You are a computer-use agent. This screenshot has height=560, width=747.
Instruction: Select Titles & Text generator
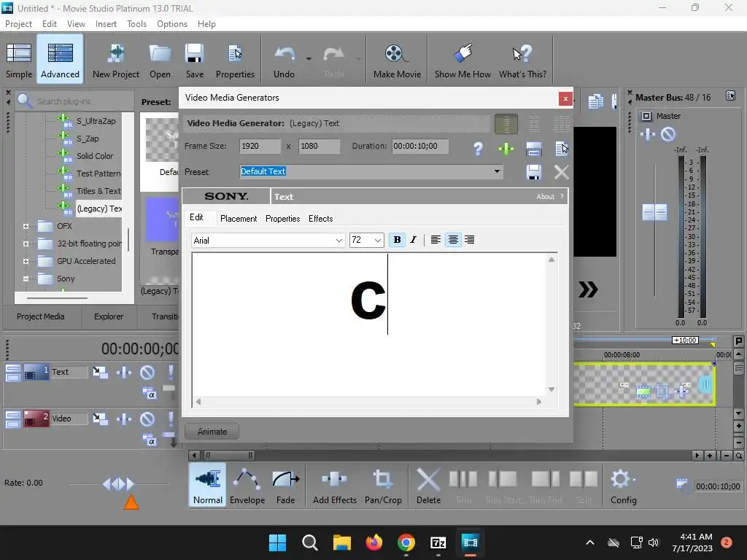click(x=98, y=191)
